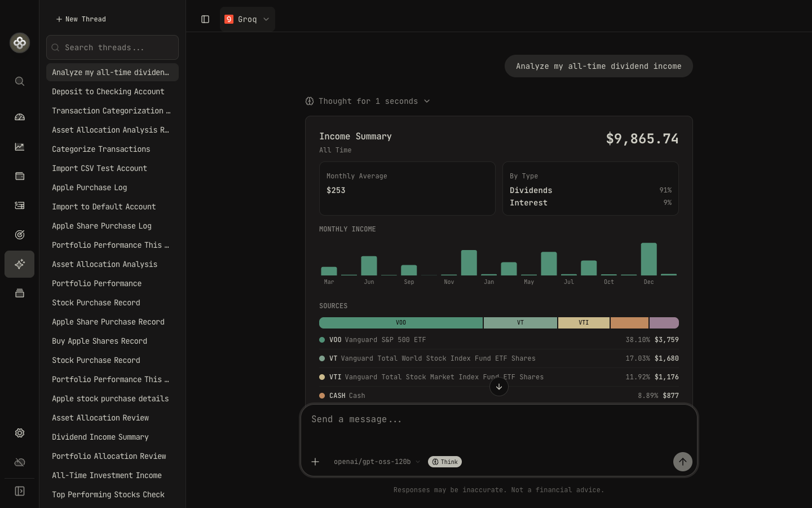The height and width of the screenshot is (508, 812).
Task: Open the goals target icon in sidebar
Action: pos(20,235)
